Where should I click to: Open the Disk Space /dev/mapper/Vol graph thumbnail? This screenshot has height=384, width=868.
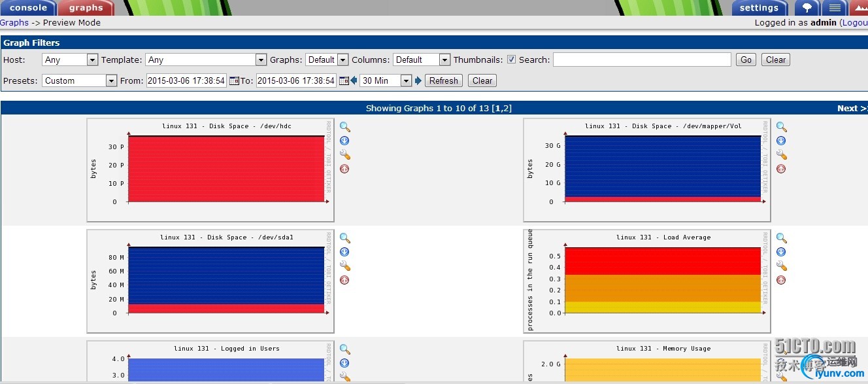647,170
